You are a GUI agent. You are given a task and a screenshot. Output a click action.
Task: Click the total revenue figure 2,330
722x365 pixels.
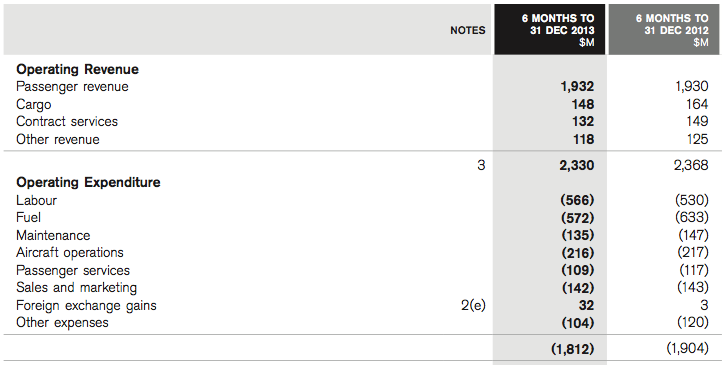pyautogui.click(x=576, y=165)
